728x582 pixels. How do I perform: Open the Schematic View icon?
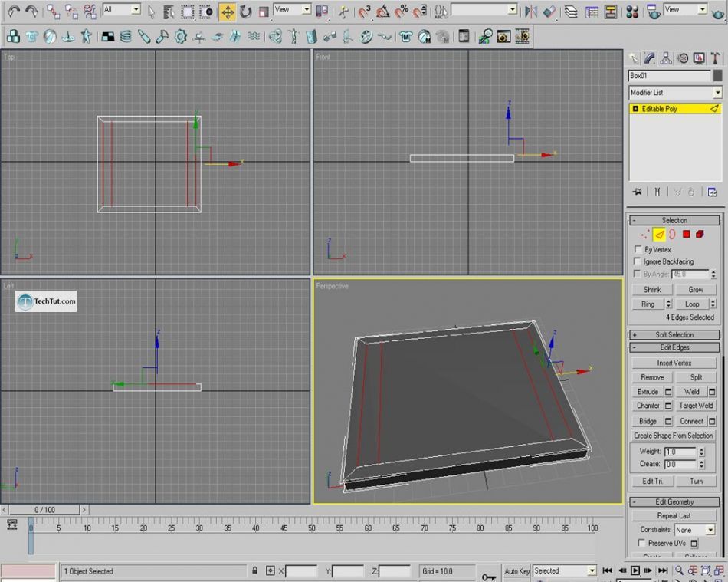point(611,12)
